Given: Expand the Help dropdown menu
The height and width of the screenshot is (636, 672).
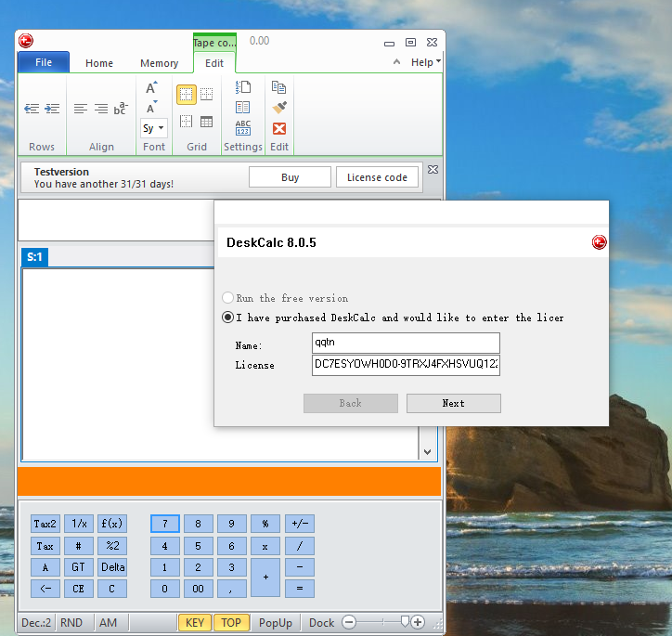Looking at the screenshot, I should pos(426,62).
